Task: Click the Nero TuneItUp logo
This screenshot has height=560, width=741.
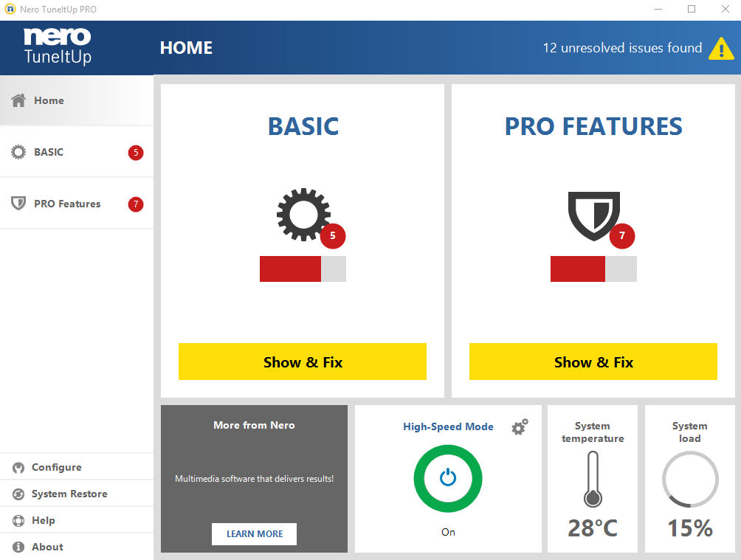Action: [x=58, y=46]
